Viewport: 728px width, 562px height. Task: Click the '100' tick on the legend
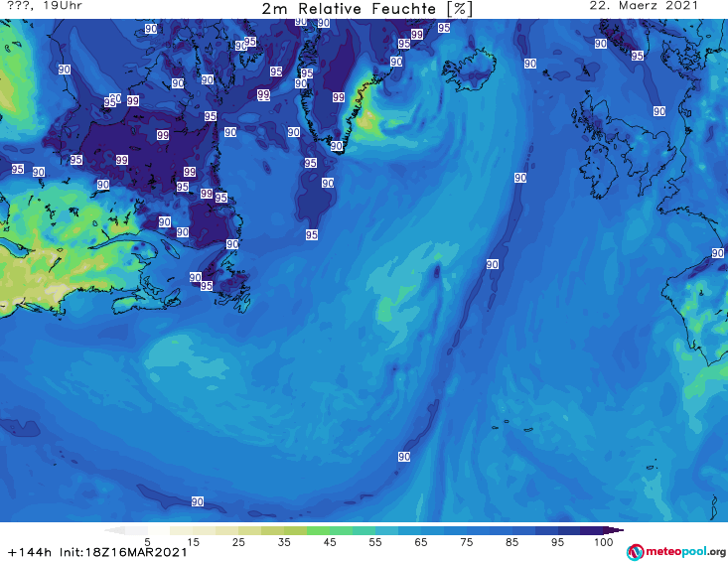(604, 542)
